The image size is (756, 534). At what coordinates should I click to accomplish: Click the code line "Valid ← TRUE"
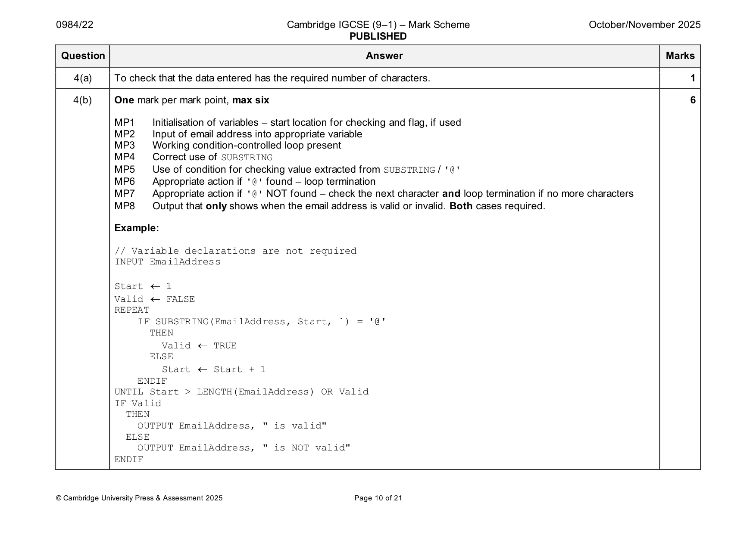click(x=199, y=346)
